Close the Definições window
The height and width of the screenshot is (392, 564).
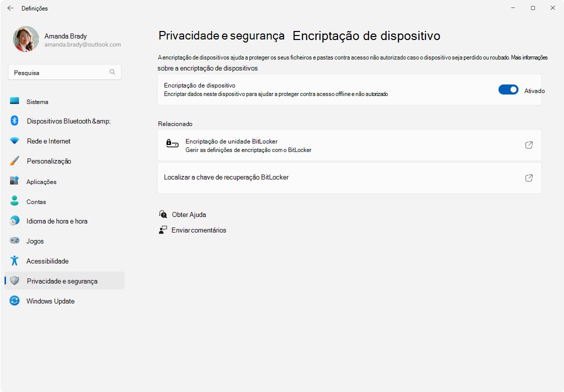[x=553, y=8]
